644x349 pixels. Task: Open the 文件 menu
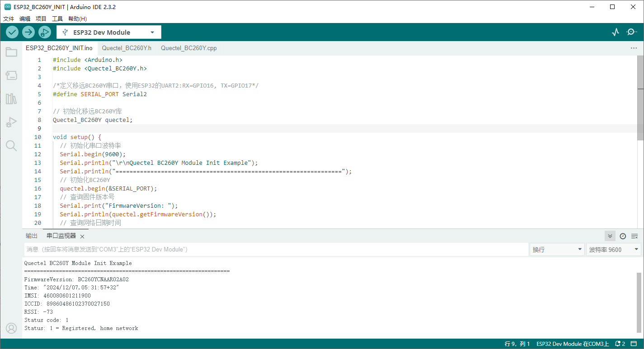(9, 19)
